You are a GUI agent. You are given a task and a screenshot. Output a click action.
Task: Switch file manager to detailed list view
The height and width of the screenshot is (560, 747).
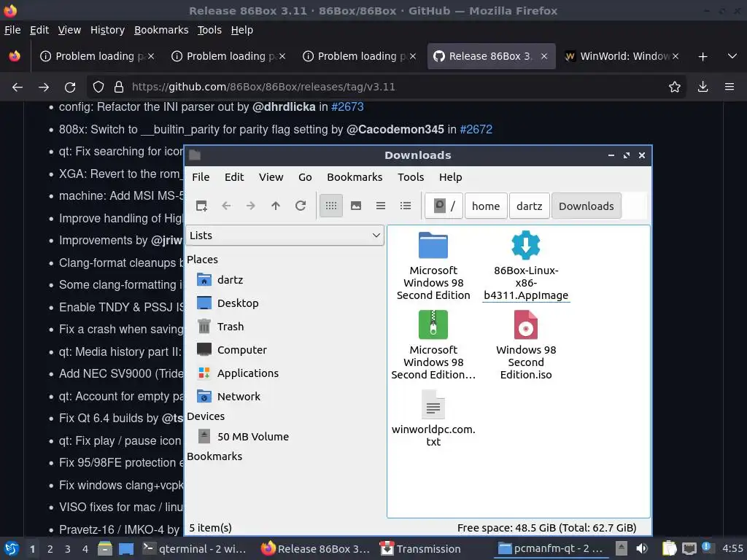point(406,206)
